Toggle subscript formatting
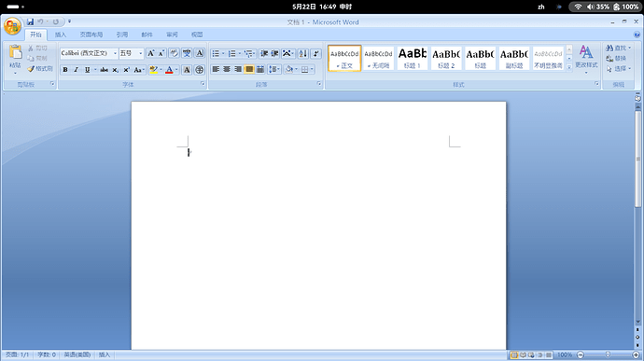Image resolution: width=644 pixels, height=361 pixels. tap(116, 70)
